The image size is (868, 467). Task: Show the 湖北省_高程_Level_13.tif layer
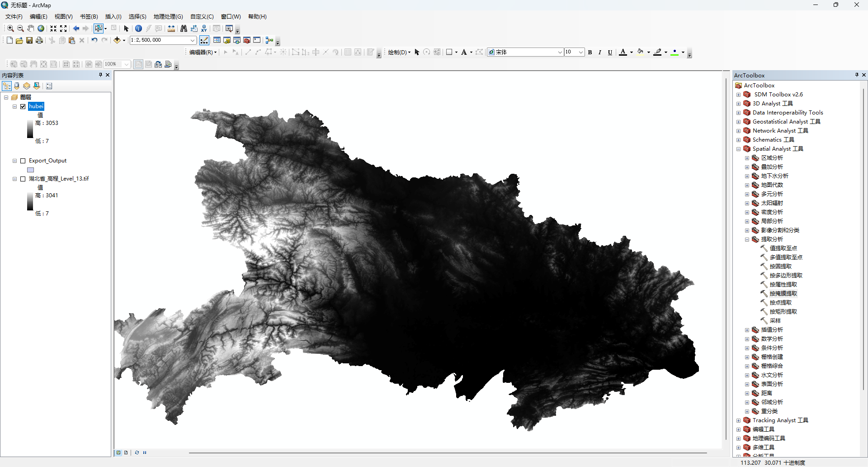coord(23,179)
